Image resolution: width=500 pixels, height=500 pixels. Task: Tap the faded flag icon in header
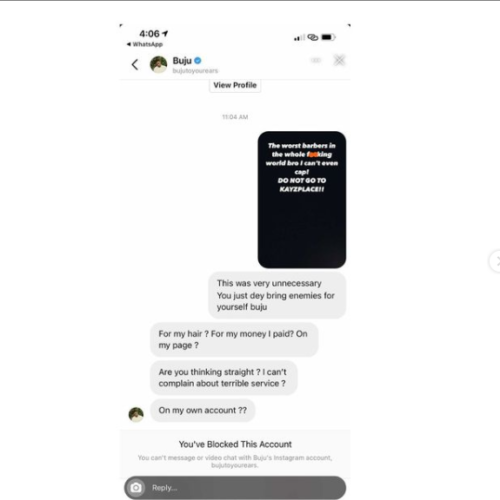tap(339, 60)
